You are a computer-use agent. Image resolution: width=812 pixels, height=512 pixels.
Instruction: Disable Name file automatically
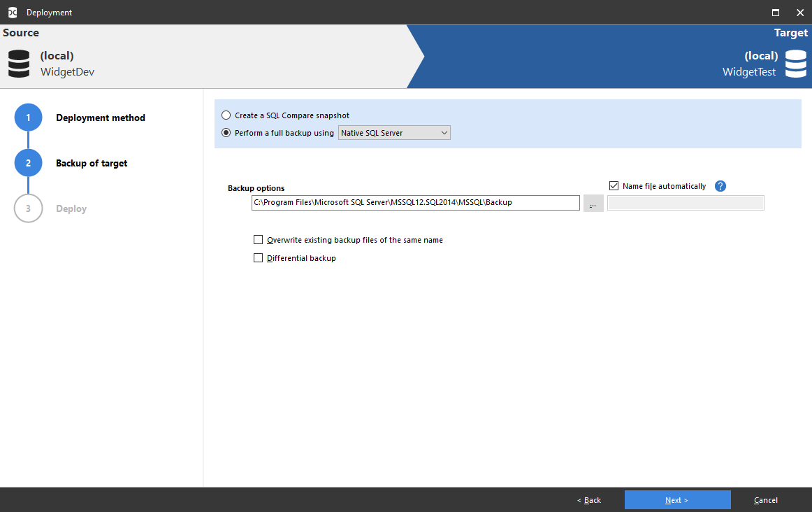point(614,185)
